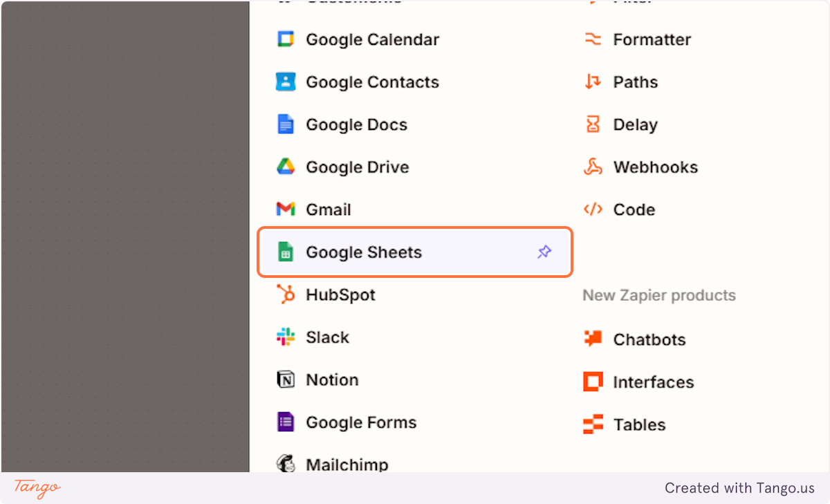Open Tables product label

pyautogui.click(x=639, y=424)
